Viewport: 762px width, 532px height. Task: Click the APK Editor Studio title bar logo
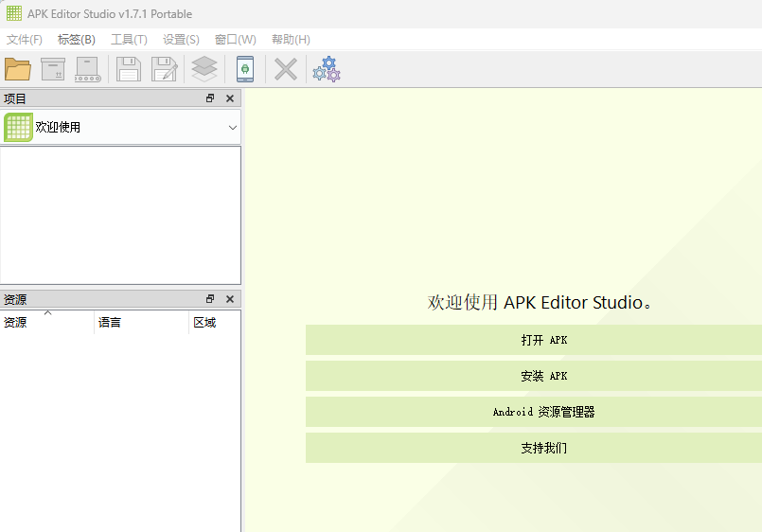(14, 13)
